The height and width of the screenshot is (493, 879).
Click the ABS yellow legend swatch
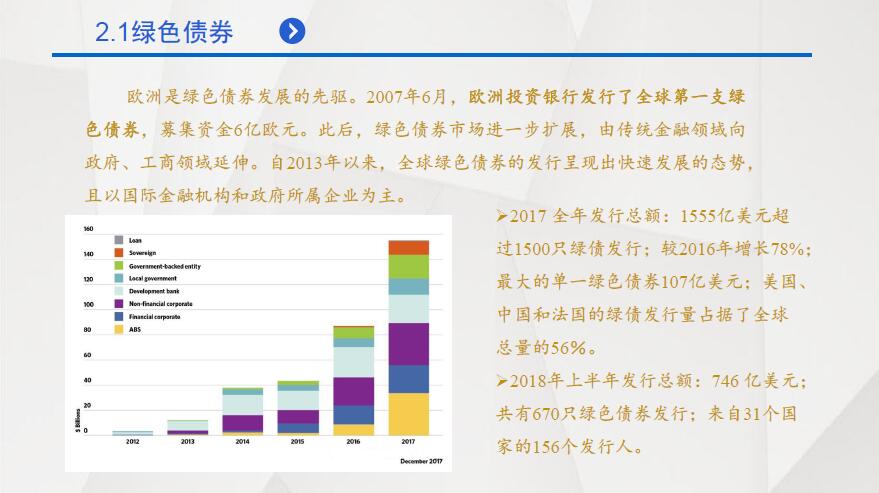pos(119,329)
